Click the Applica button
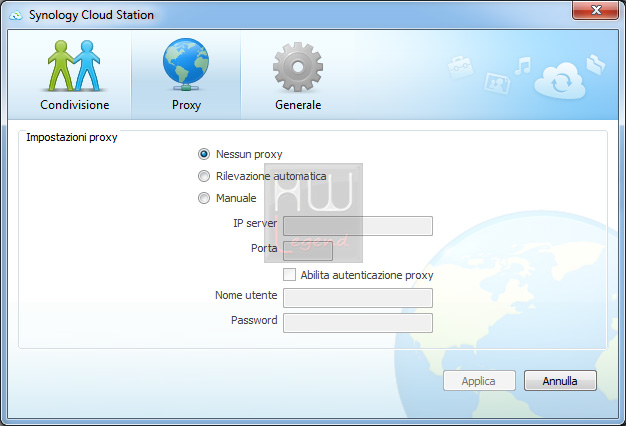The height and width of the screenshot is (426, 626). pos(479,381)
